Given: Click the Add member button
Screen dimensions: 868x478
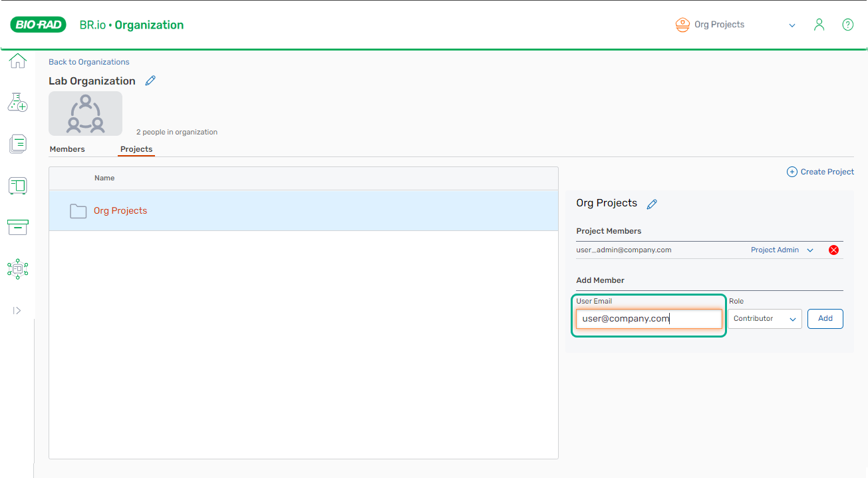Looking at the screenshot, I should 825,319.
